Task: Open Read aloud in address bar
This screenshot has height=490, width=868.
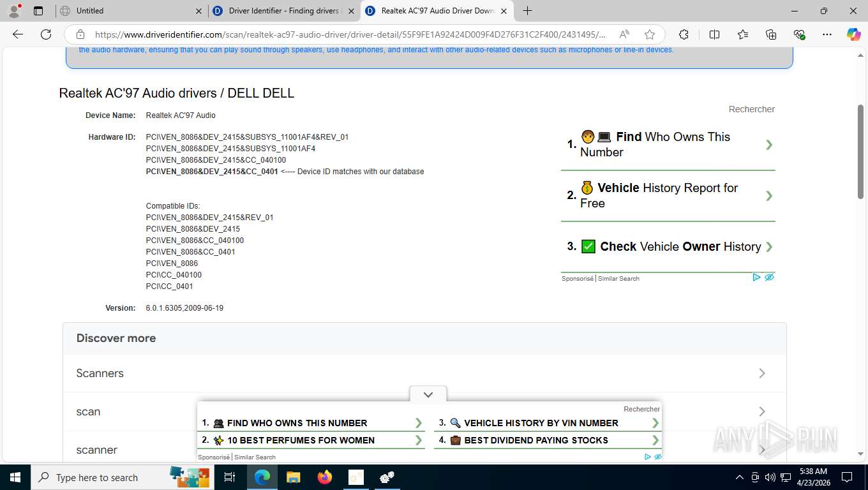Action: 625,34
